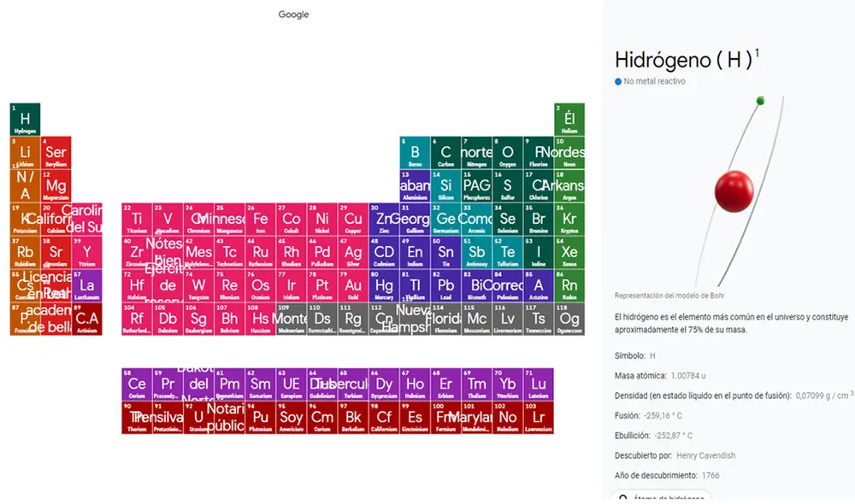Click the Boron (B) element tile
This screenshot has height=504, width=855.
click(415, 153)
